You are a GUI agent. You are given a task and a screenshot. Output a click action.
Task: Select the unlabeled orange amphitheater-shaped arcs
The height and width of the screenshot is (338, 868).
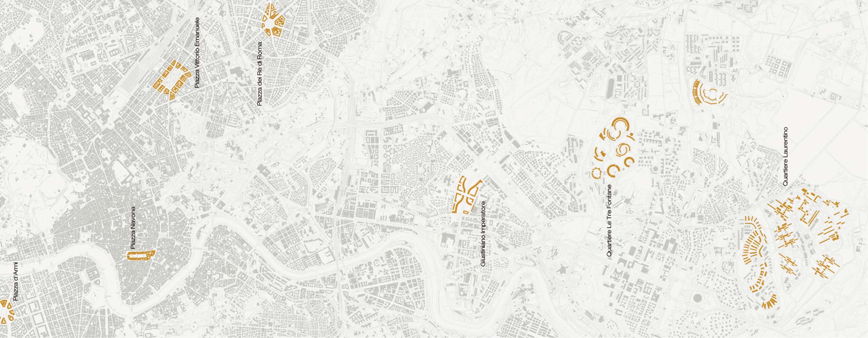click(x=709, y=92)
